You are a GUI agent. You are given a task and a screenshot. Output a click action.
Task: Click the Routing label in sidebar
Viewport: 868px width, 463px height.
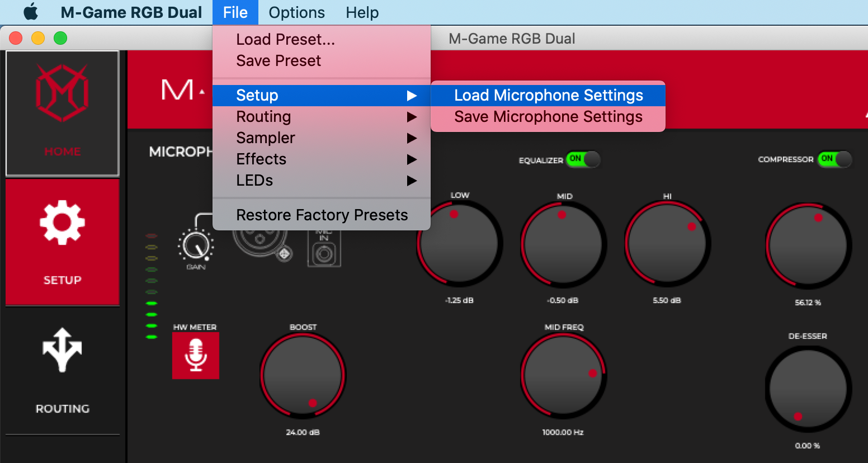click(x=63, y=409)
